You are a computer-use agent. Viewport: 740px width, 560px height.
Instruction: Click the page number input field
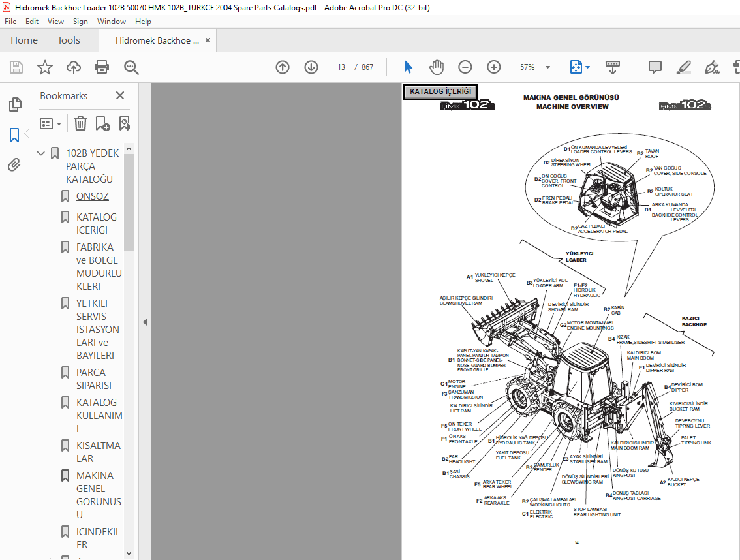tap(341, 67)
